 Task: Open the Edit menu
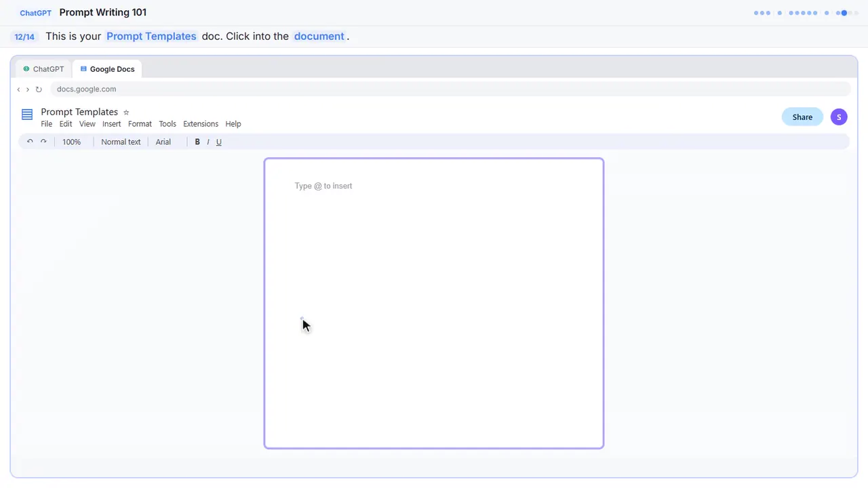click(66, 124)
